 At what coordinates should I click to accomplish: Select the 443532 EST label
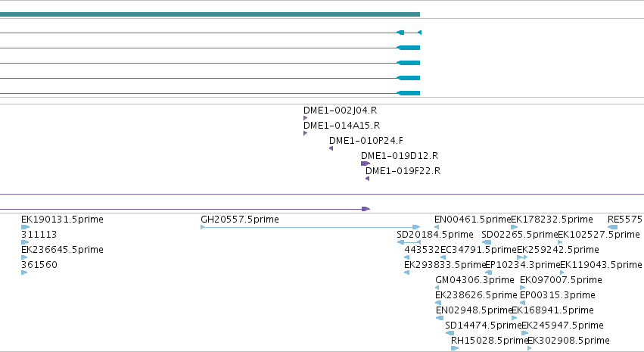point(422,250)
